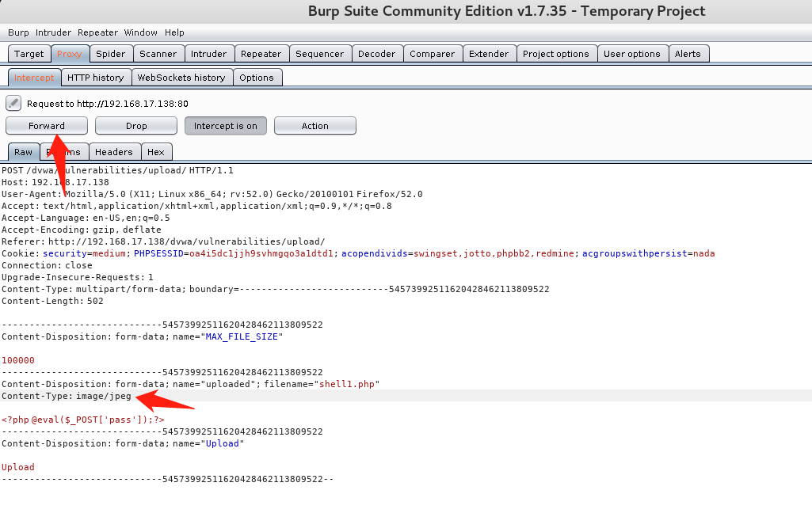Viewport: 812px width, 513px height.
Task: Click the Request to http://192.168.17.138:80 label
Action: (108, 104)
